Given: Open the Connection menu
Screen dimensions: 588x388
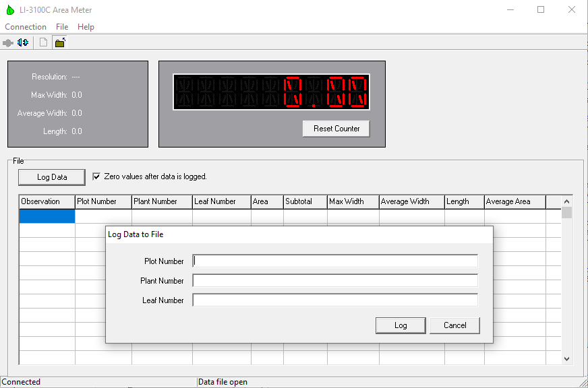Looking at the screenshot, I should tap(26, 27).
